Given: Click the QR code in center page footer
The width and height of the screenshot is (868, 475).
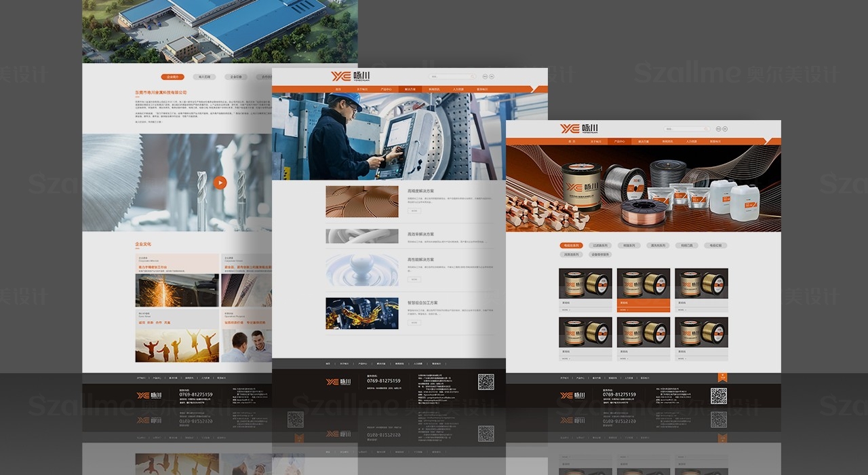Looking at the screenshot, I should pyautogui.click(x=486, y=381).
